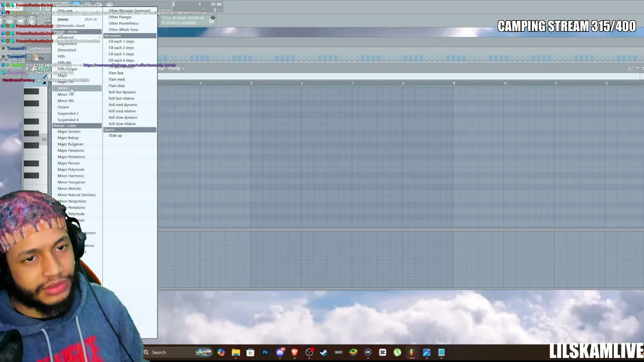Select Fill each 3 steps
644x362 pixels.
130,54
